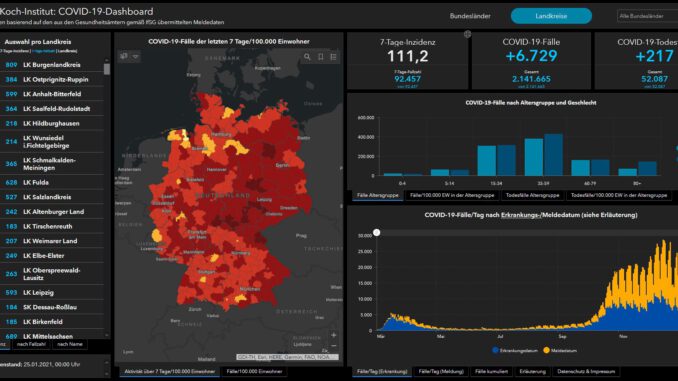Show the map legend list icon
The height and width of the screenshot is (381, 678).
(333, 57)
